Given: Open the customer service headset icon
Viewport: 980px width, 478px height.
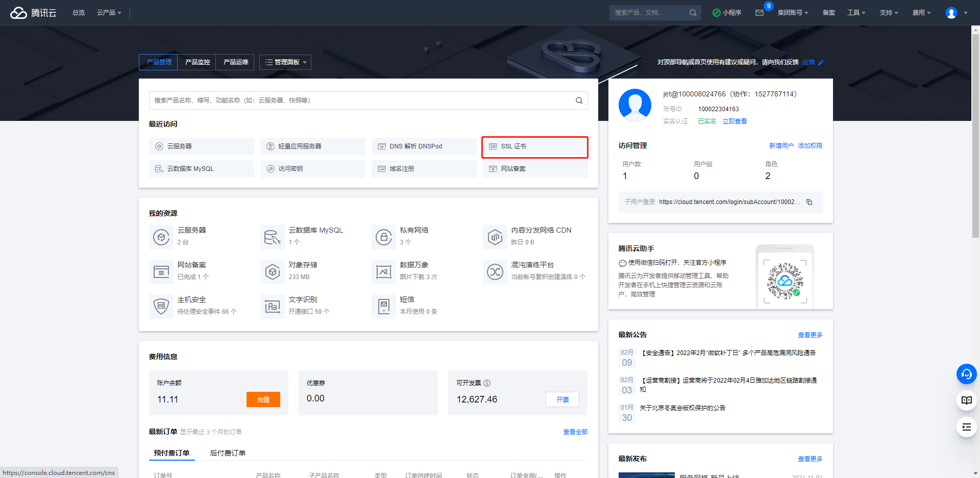Looking at the screenshot, I should pos(966,374).
